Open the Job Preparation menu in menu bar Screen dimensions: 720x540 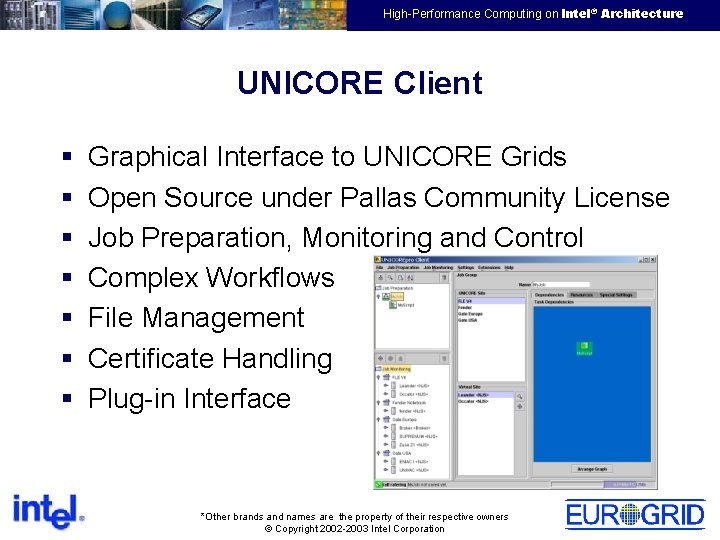point(403,267)
